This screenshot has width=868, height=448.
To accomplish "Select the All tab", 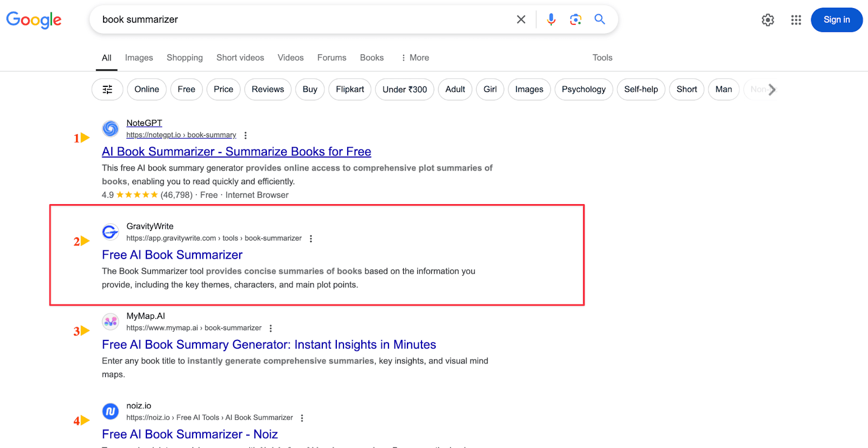I will pyautogui.click(x=106, y=58).
